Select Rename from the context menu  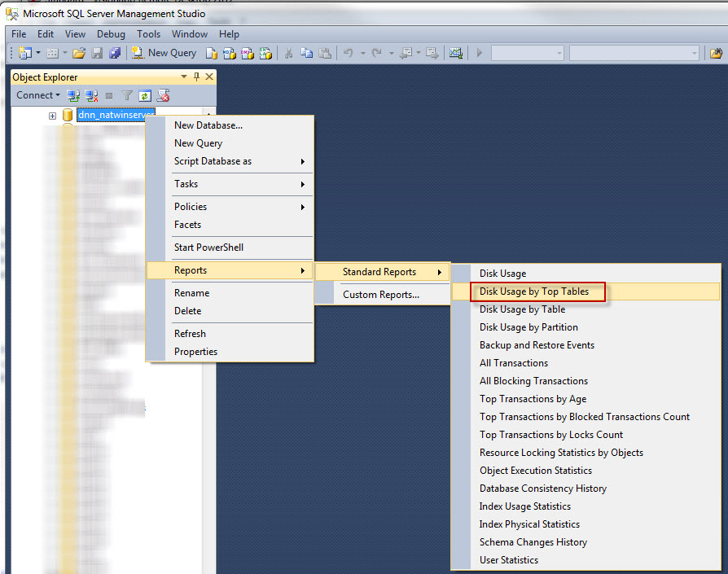tap(191, 292)
